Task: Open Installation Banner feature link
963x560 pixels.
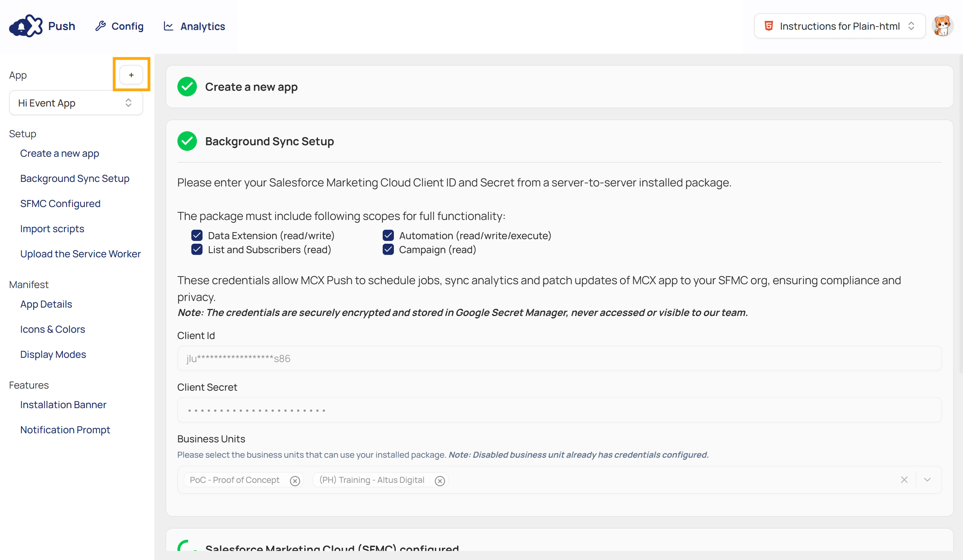Action: [64, 405]
